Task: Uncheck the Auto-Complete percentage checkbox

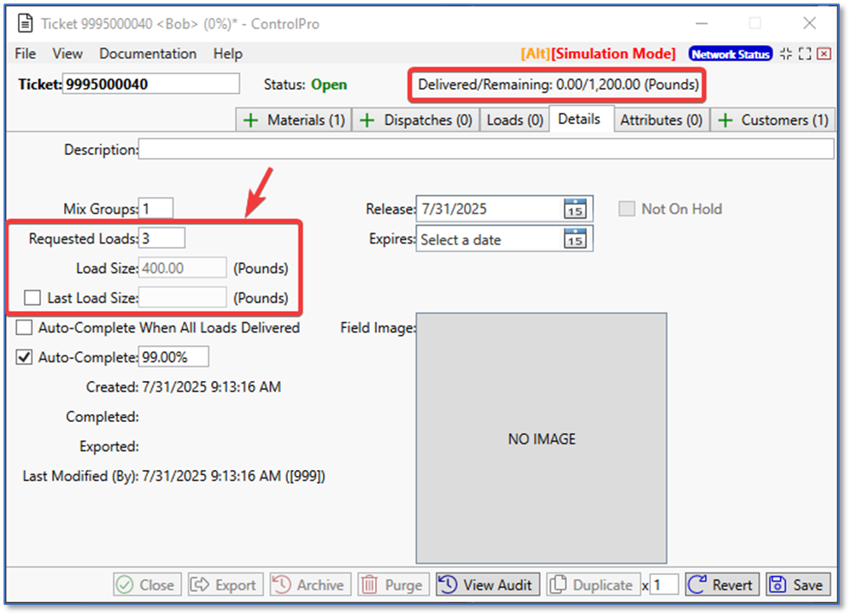Action: pyautogui.click(x=24, y=357)
